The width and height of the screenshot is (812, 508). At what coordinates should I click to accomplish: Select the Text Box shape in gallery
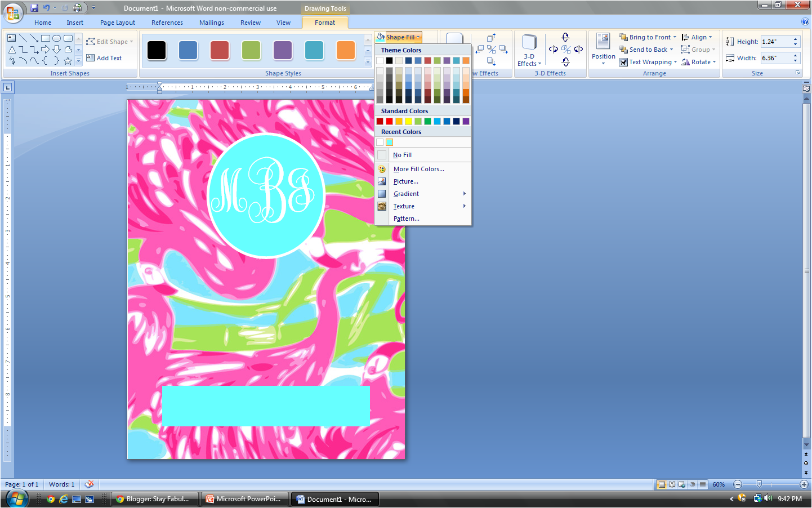12,38
